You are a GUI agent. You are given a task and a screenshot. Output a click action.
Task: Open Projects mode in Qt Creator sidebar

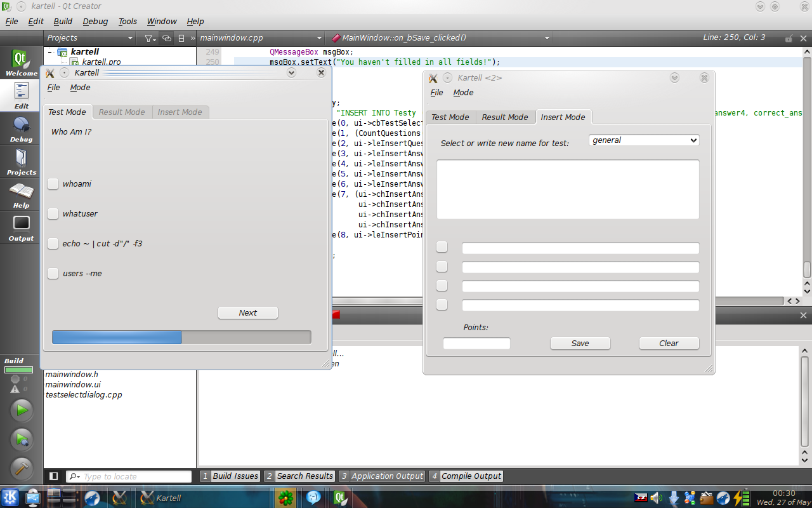pos(22,161)
